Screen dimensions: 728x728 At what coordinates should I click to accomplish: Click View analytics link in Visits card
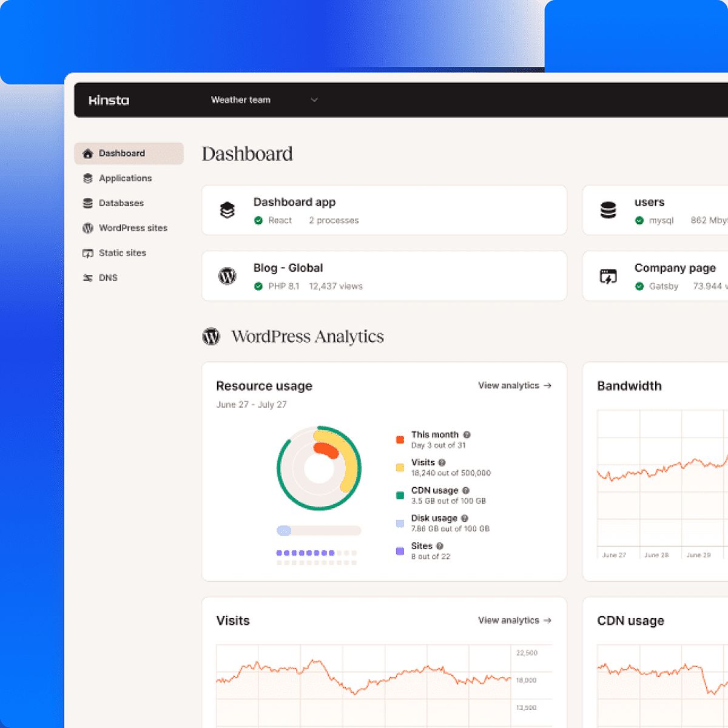click(514, 620)
